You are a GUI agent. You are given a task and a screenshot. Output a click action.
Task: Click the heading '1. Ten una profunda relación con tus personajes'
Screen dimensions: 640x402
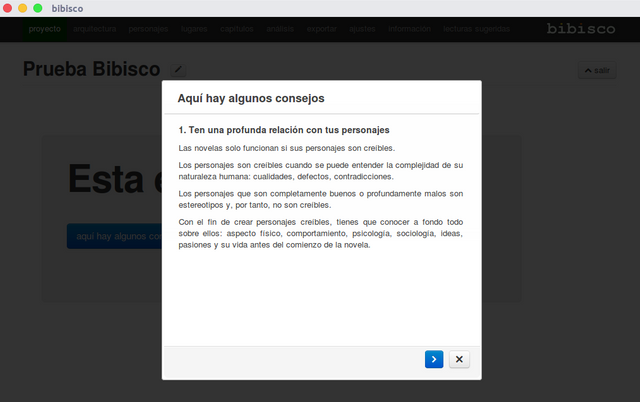pyautogui.click(x=284, y=130)
